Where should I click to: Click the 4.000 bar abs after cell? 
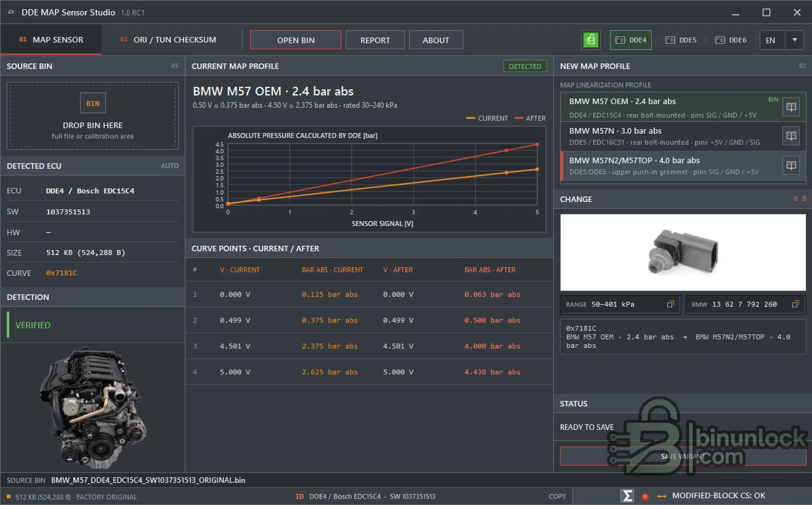pyautogui.click(x=492, y=346)
